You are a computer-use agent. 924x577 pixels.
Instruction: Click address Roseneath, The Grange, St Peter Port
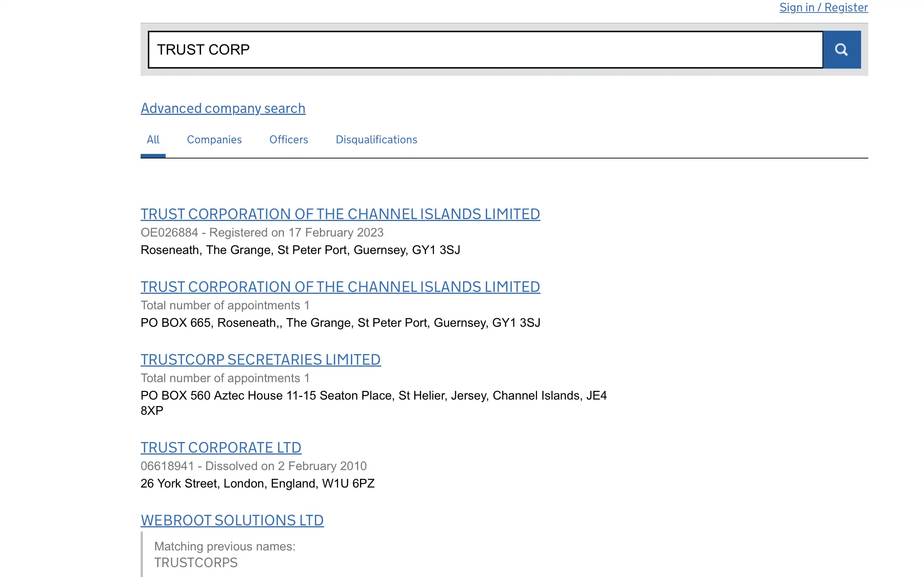pyautogui.click(x=300, y=250)
